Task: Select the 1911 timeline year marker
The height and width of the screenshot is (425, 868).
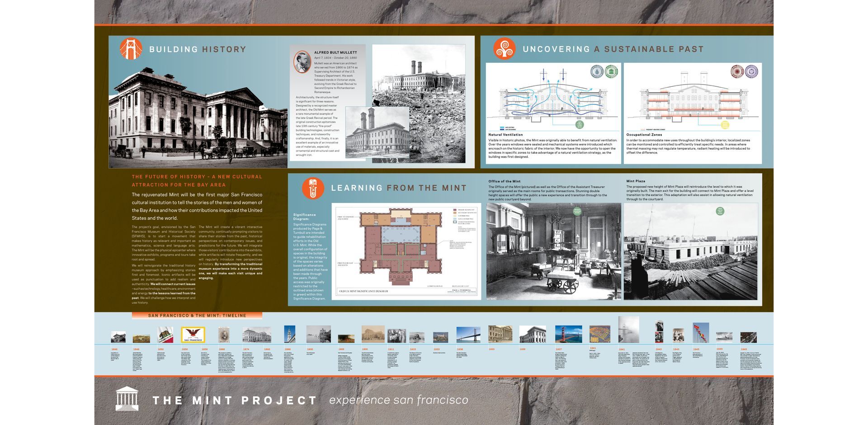Action: click(x=391, y=349)
